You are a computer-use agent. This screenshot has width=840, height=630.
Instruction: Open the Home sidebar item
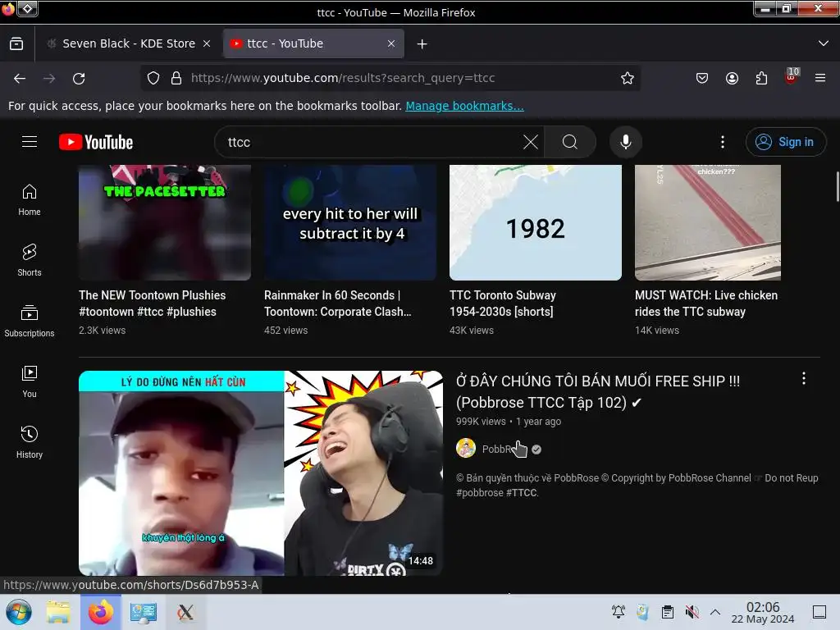pyautogui.click(x=30, y=200)
